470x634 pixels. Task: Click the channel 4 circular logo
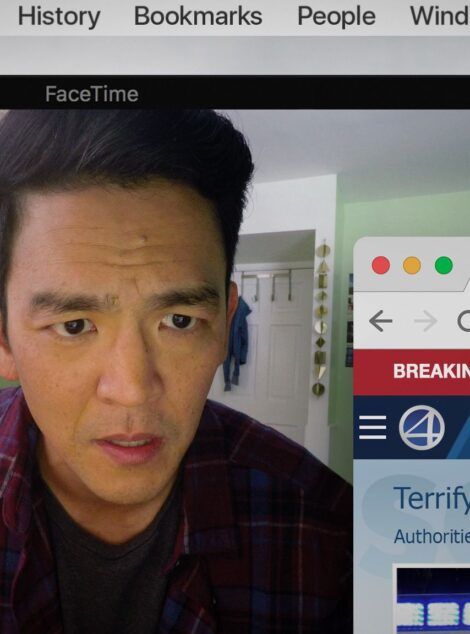pos(421,427)
